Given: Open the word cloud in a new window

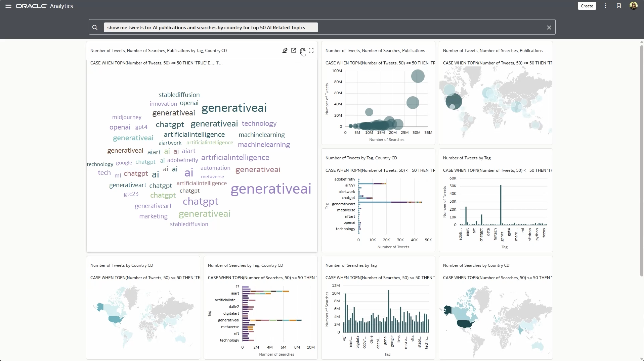Looking at the screenshot, I should [294, 51].
